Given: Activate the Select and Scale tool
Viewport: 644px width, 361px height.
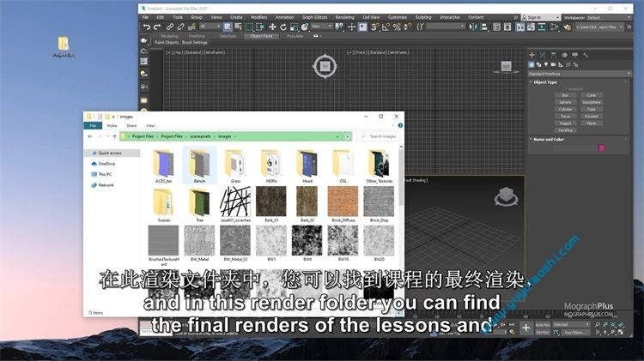Looking at the screenshot, I should pyautogui.click(x=294, y=27).
